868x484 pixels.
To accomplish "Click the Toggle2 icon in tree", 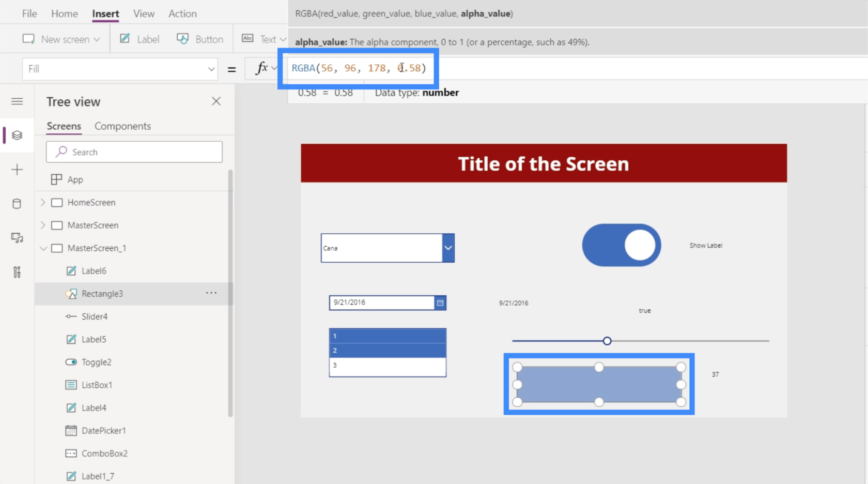I will point(71,362).
